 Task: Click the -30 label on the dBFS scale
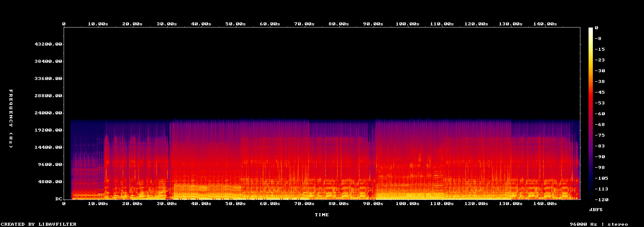click(600, 71)
